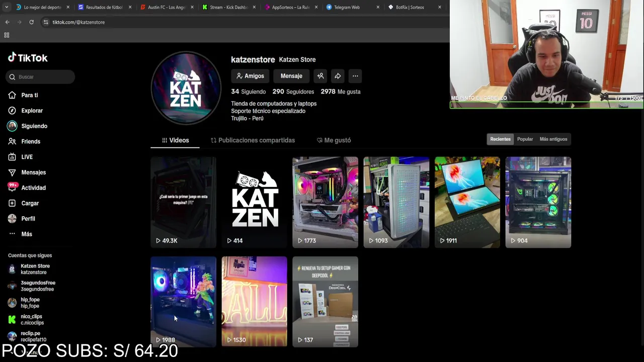Image resolution: width=644 pixels, height=362 pixels.
Task: Click the Katzen Store profile avatar
Action: 186,88
